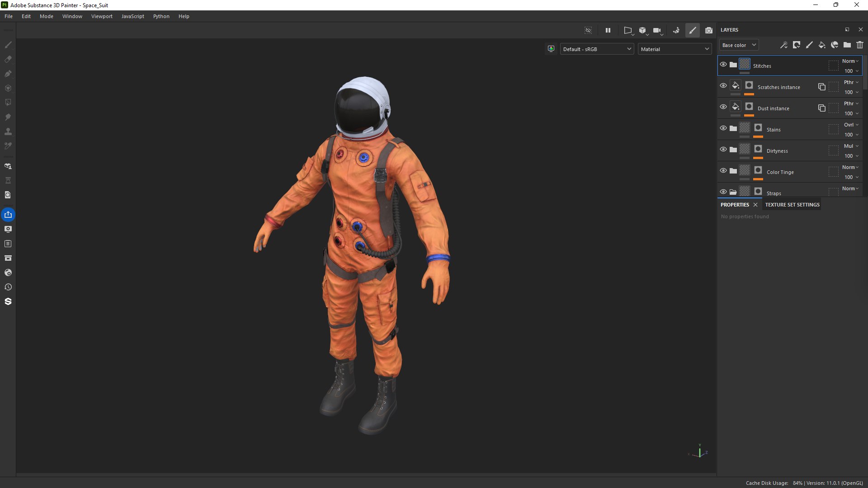Click the Layers panel vertical scrollbar

click(x=865, y=72)
